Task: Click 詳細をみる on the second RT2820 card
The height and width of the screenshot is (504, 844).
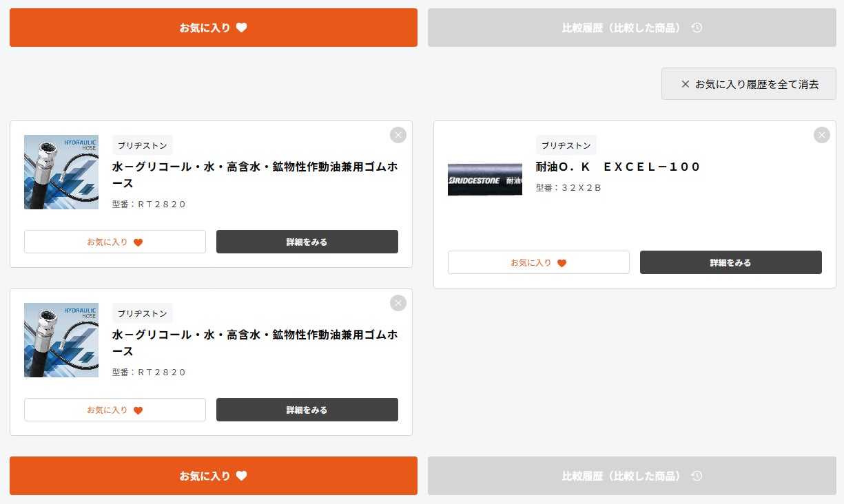Action: [x=307, y=410]
